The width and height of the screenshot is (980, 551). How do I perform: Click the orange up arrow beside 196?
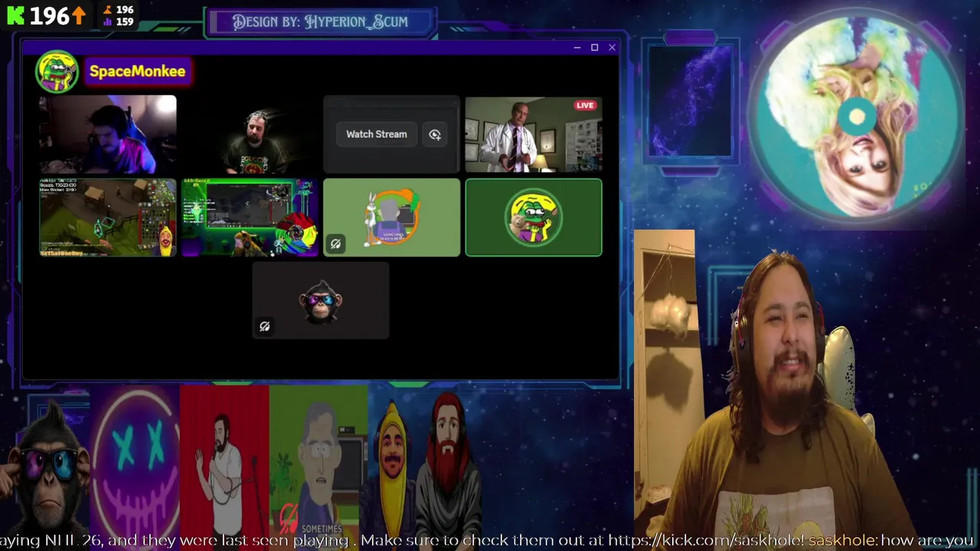pyautogui.click(x=79, y=15)
